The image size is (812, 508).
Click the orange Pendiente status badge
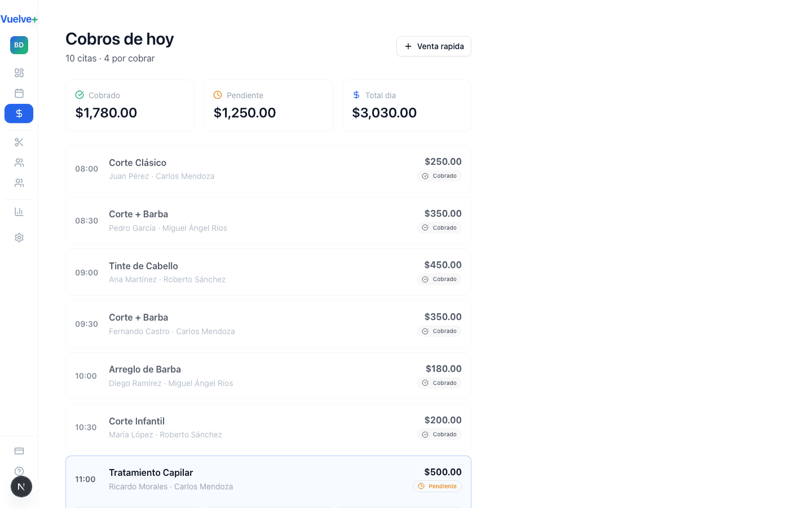point(438,486)
